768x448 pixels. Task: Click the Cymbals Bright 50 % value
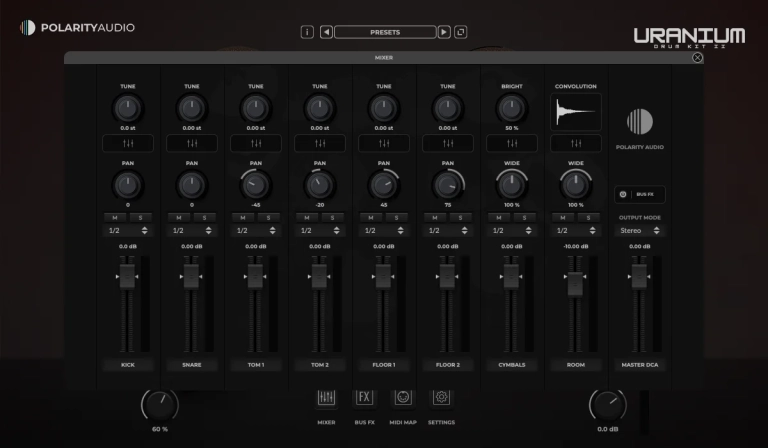512,128
